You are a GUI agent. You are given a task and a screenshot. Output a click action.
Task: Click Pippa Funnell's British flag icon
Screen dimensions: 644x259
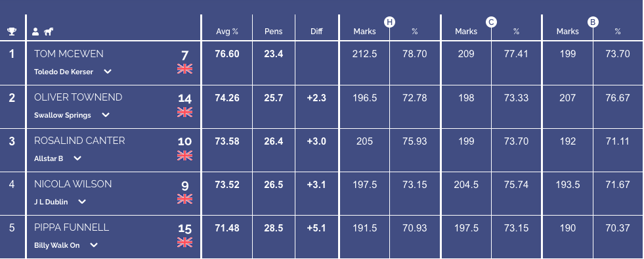[185, 243]
